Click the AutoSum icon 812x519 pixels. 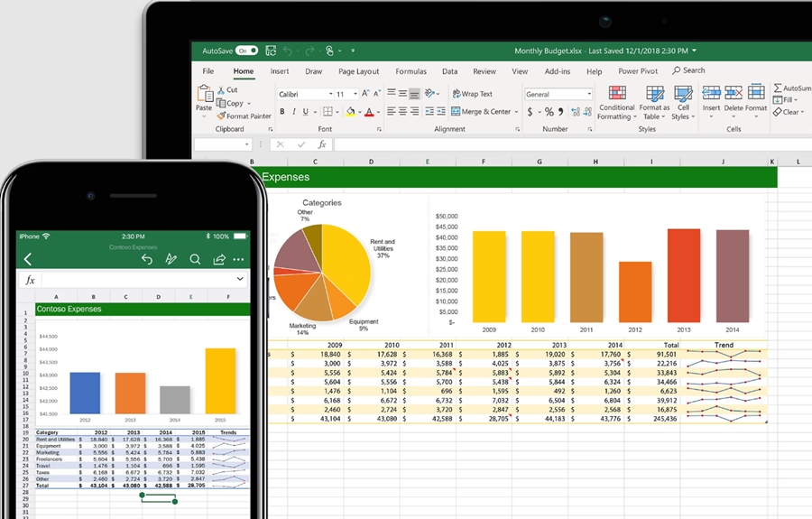779,88
